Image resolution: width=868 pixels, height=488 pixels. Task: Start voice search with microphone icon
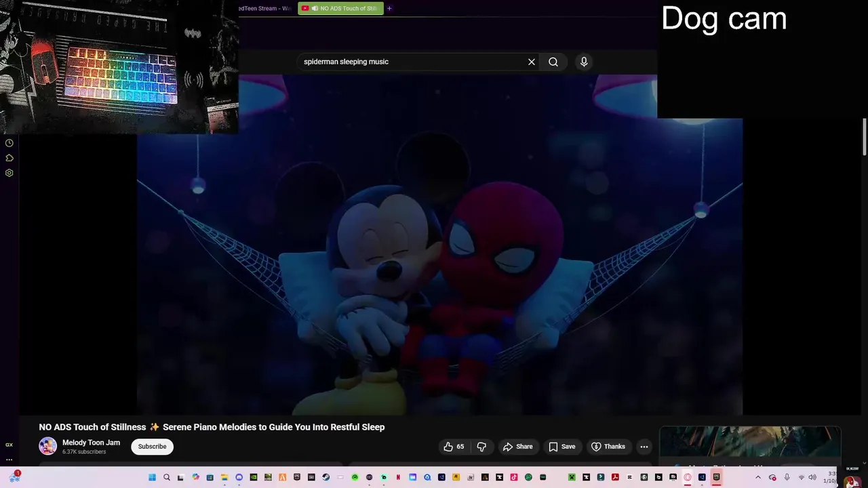[584, 62]
